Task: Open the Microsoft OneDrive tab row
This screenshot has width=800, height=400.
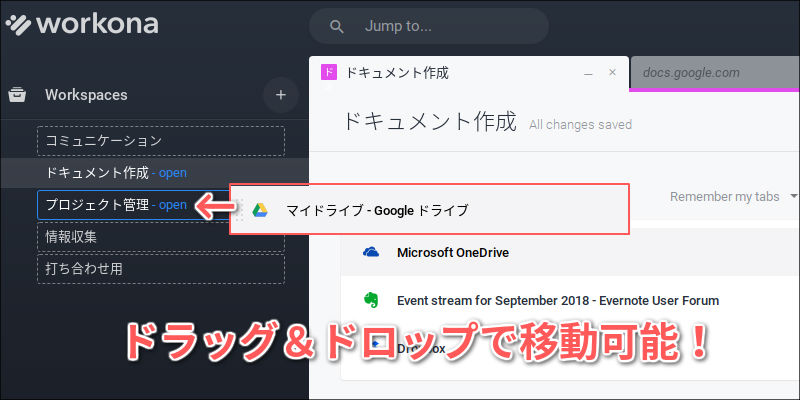Action: pos(570,252)
